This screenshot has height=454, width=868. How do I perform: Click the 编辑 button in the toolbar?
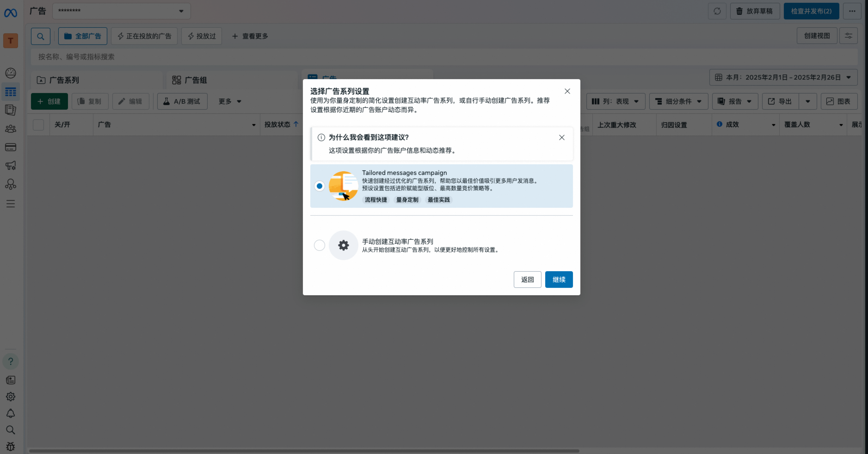[x=131, y=101]
